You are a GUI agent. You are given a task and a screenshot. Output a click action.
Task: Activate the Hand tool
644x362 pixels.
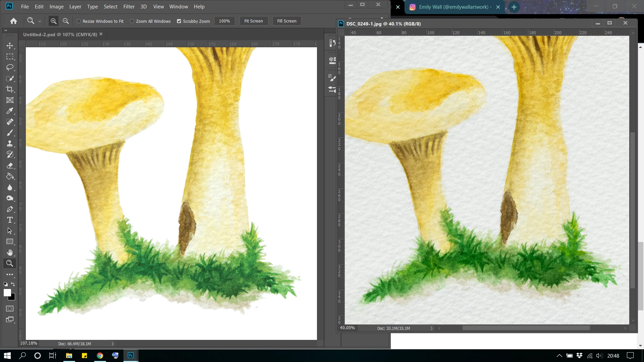coord(10,252)
